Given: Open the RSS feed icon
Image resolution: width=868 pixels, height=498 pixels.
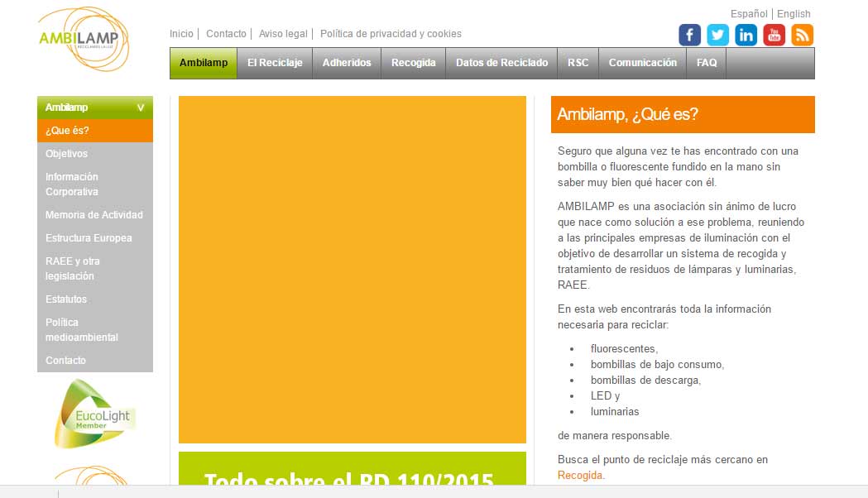Looking at the screenshot, I should (802, 35).
